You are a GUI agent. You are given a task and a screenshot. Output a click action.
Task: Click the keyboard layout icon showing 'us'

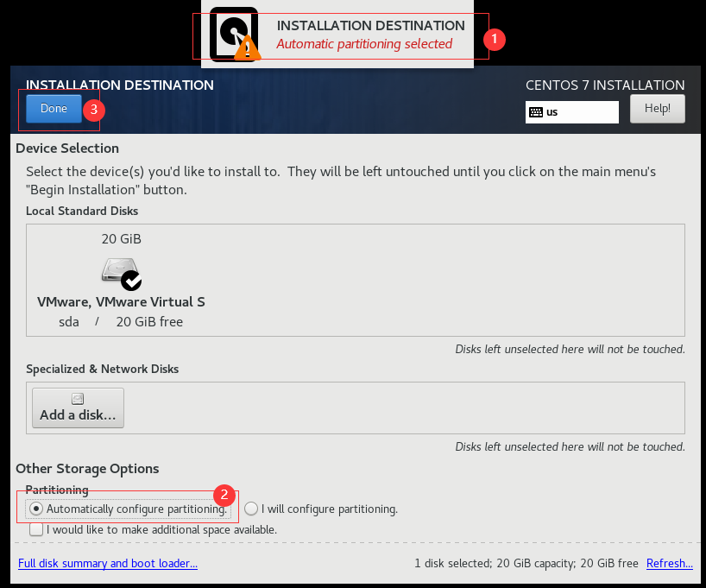click(538, 111)
